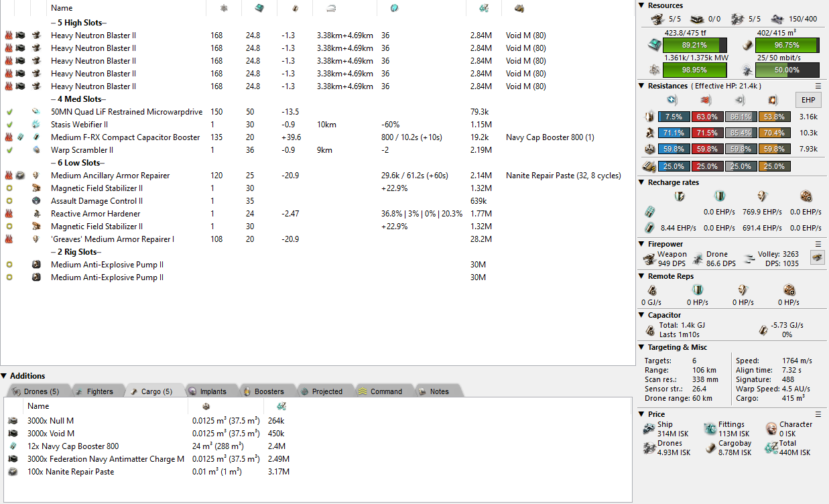
Task: Click the Nanite Repair Paste icon in cargo
Action: click(13, 472)
